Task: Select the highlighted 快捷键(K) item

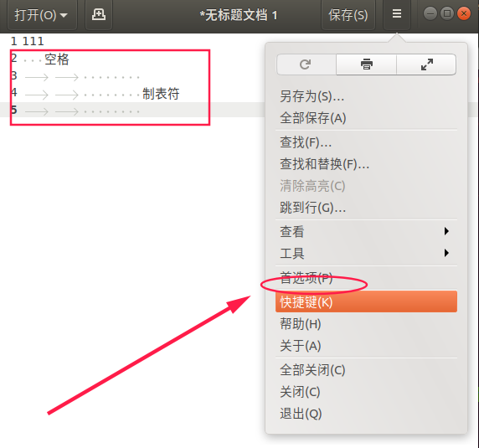Action: [x=366, y=301]
